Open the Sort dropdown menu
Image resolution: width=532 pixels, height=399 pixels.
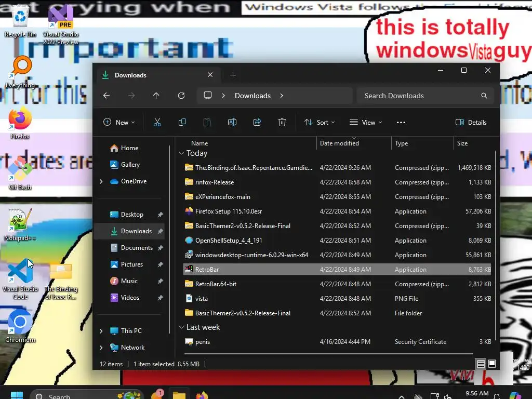pos(320,123)
